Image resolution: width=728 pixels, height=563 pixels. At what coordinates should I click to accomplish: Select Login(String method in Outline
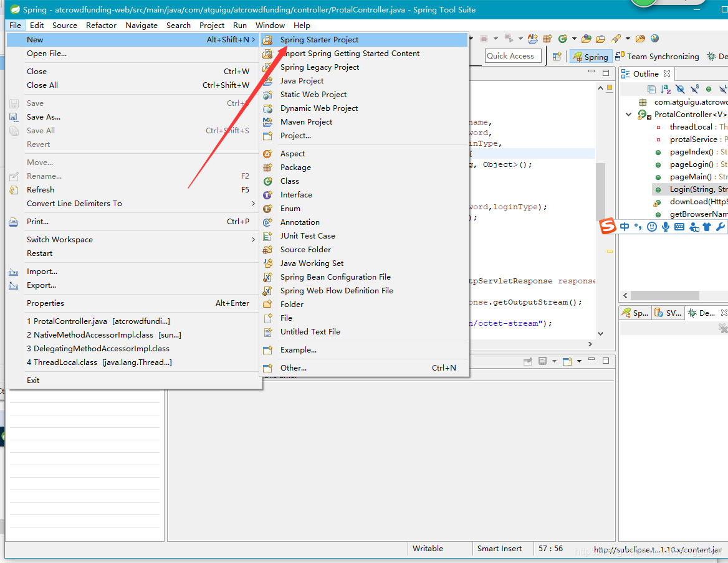[690, 189]
